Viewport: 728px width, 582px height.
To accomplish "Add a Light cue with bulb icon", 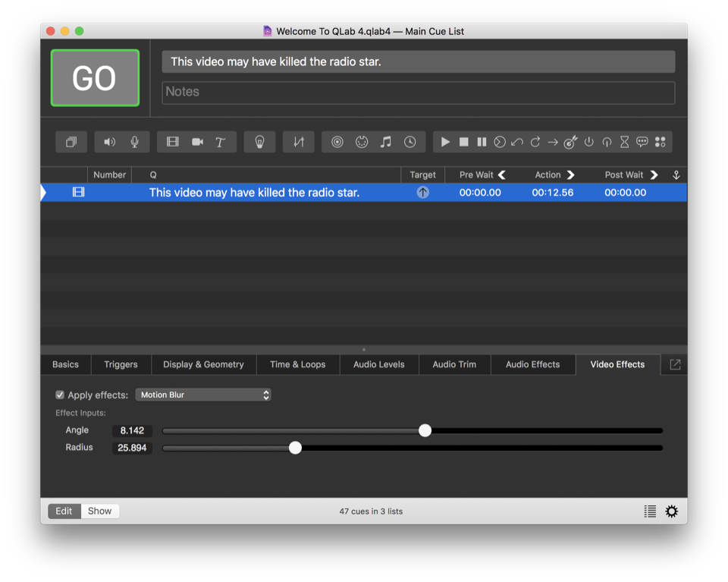I will click(x=259, y=142).
